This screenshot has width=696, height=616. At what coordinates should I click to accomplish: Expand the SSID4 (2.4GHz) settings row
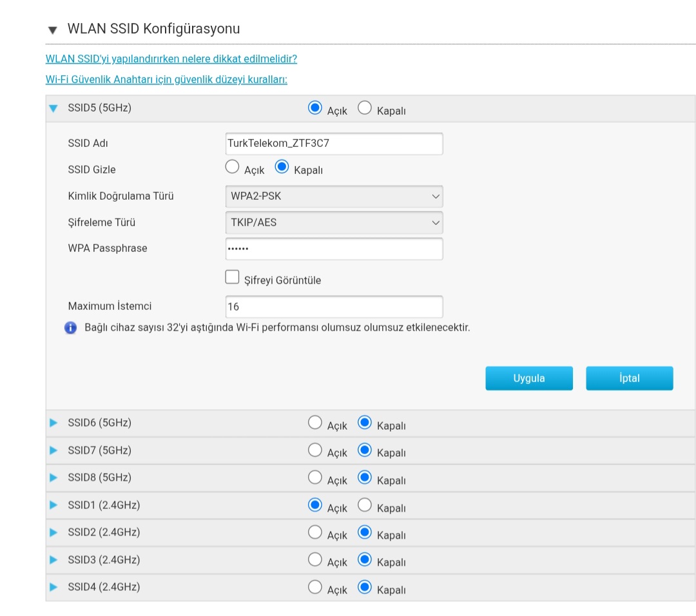coord(53,587)
